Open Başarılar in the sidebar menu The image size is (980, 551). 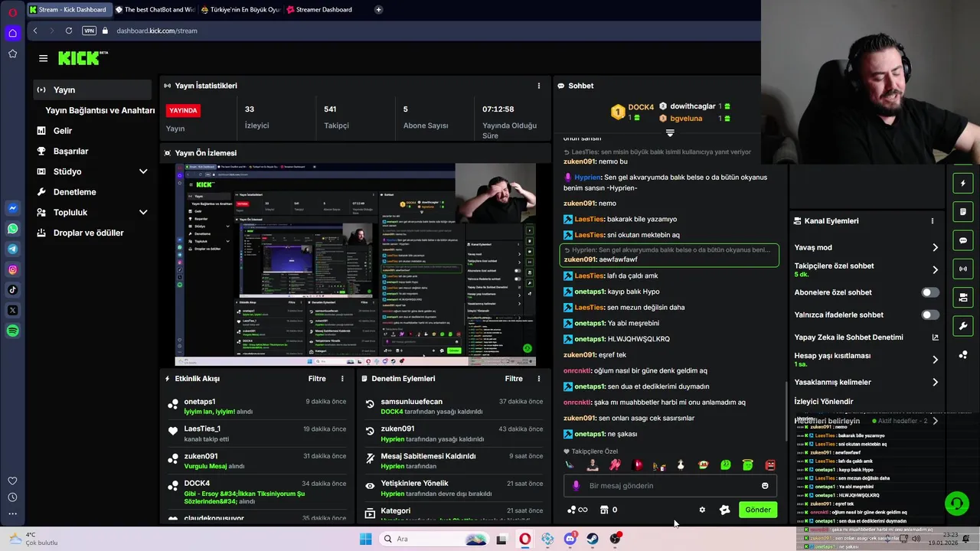click(92, 151)
